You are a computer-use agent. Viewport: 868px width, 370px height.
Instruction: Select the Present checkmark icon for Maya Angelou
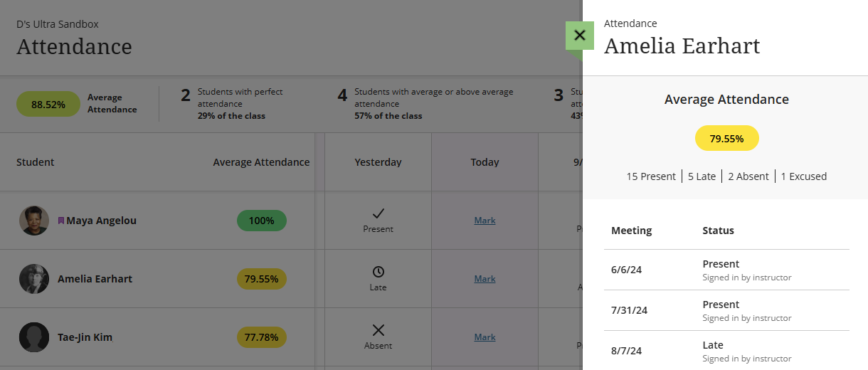click(x=379, y=213)
